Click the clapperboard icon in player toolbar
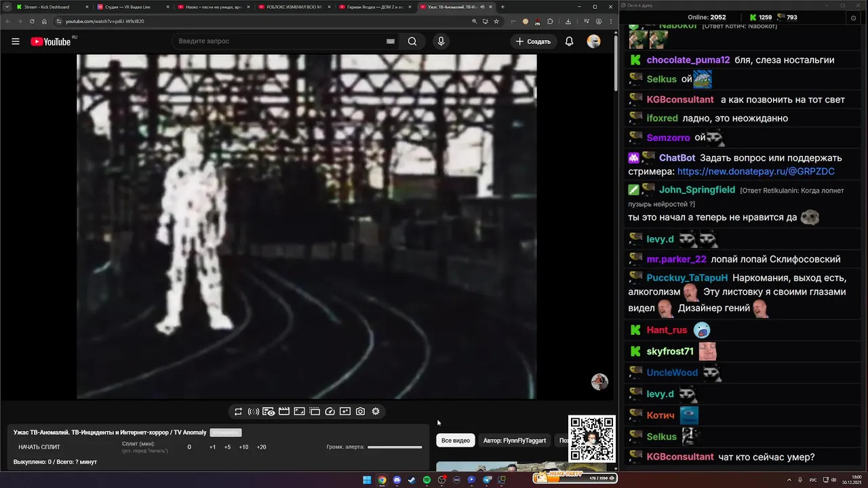The height and width of the screenshot is (488, 868). tap(284, 411)
